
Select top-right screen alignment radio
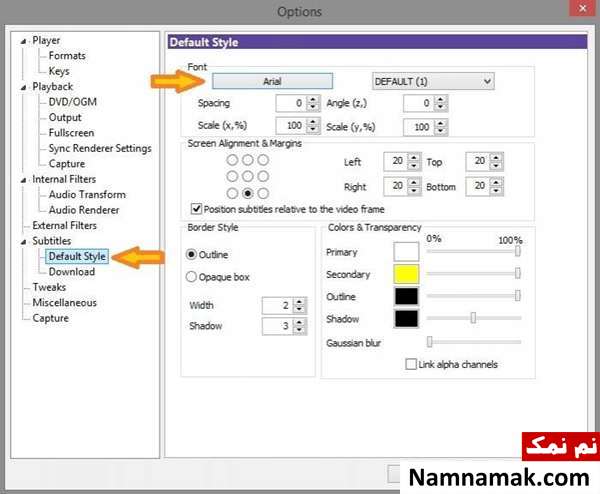coord(263,160)
